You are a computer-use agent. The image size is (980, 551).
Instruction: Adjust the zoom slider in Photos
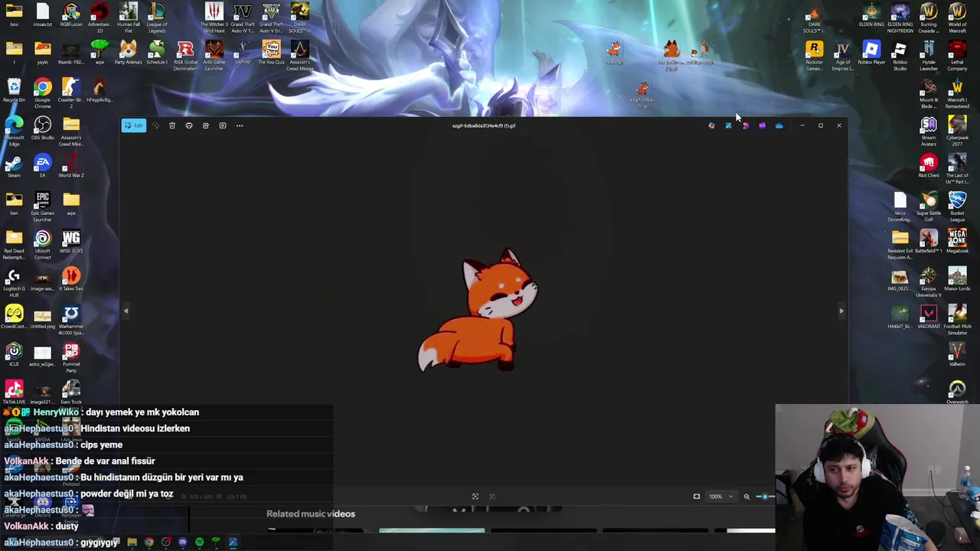766,497
